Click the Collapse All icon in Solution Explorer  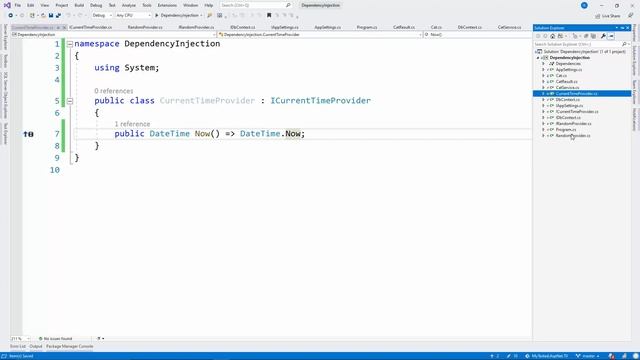coord(586,36)
